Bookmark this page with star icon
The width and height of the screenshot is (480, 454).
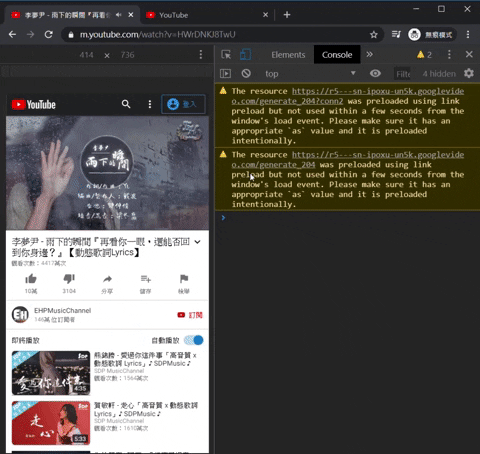pos(374,34)
